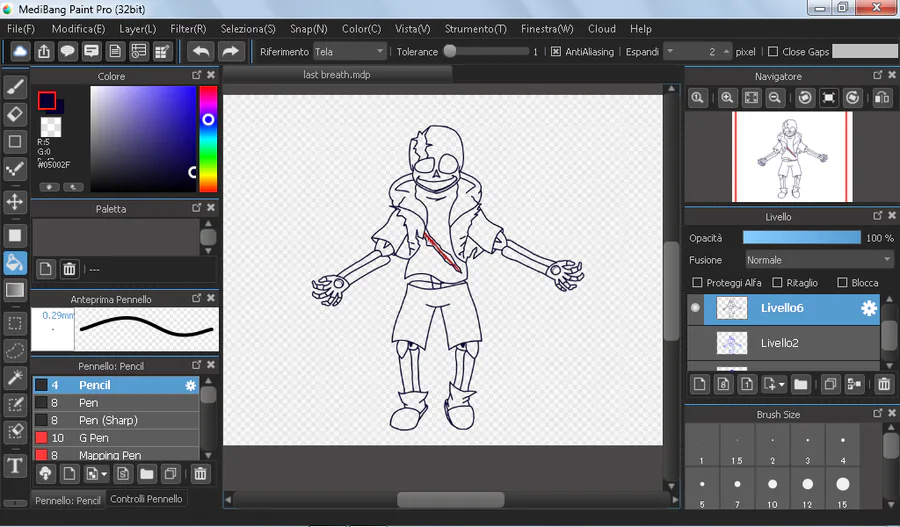
Task: Open the add-brush dropdown arrow
Action: point(103,474)
